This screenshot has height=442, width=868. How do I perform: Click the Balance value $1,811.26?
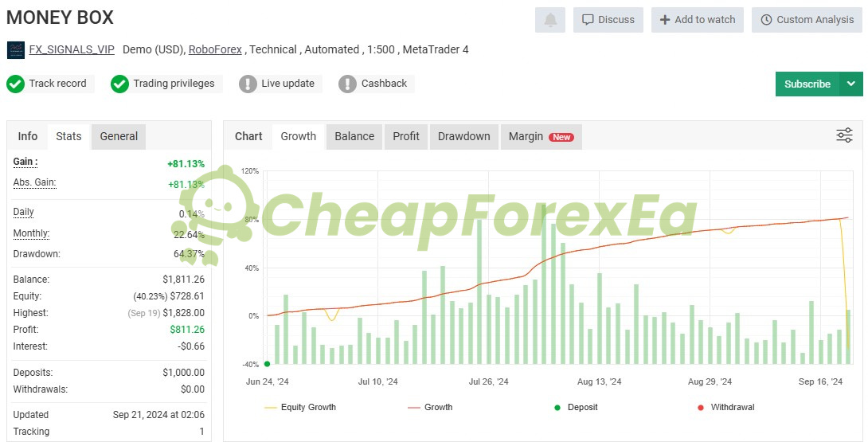coord(183,280)
